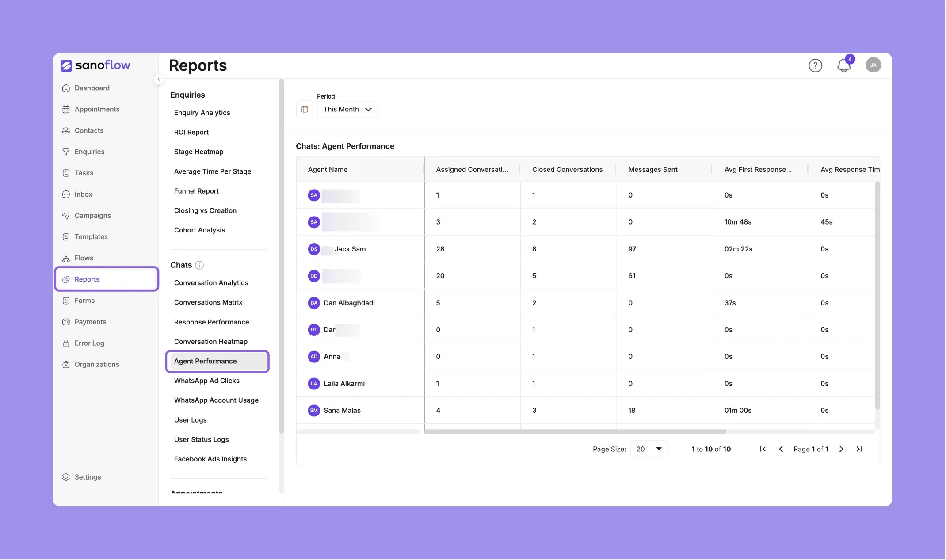Click the SM avatar for Sana Malas
Screen dimensions: 946x560
click(x=314, y=410)
